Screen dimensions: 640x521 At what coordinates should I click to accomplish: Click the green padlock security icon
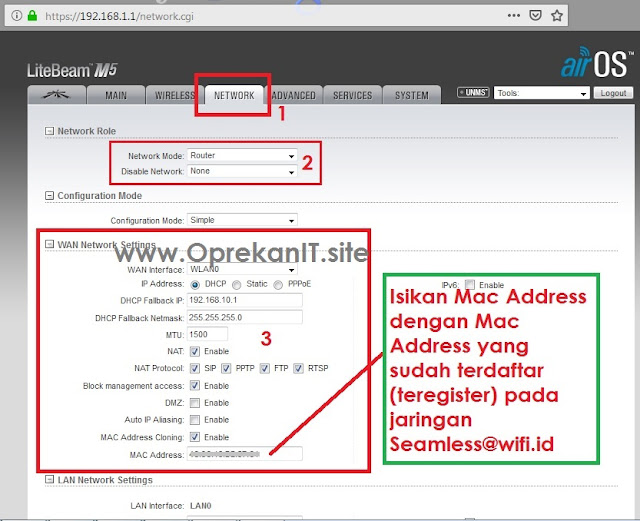pyautogui.click(x=32, y=16)
